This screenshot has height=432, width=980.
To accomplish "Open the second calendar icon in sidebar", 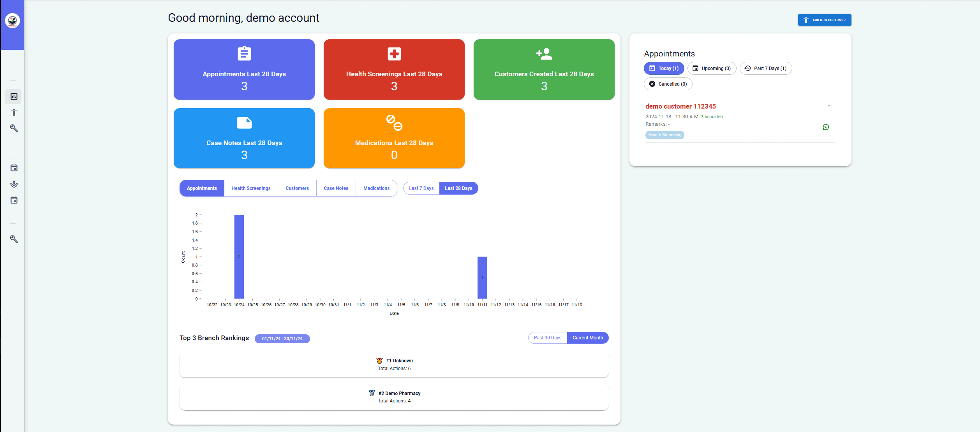I will click(14, 200).
